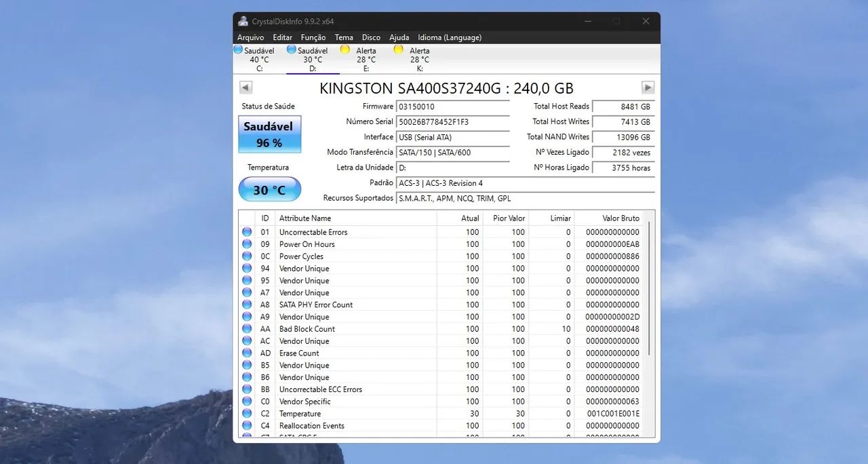
Task: Click the Atual column header
Action: [460, 218]
